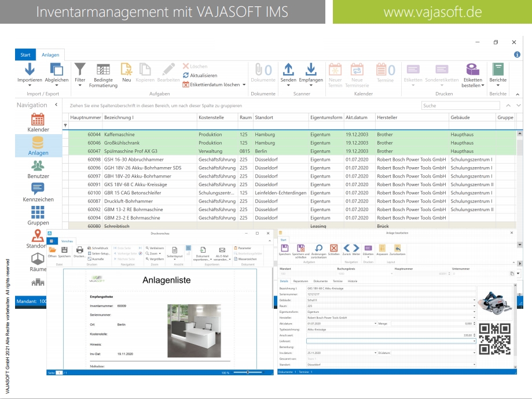Screen dimensions: 532x399
Task: Switch to the Start ribbon tab
Action: point(25,54)
